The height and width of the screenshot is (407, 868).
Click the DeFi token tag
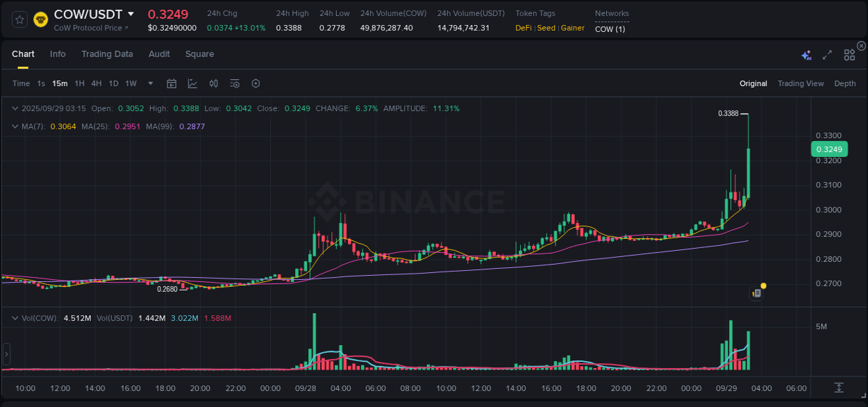point(523,28)
